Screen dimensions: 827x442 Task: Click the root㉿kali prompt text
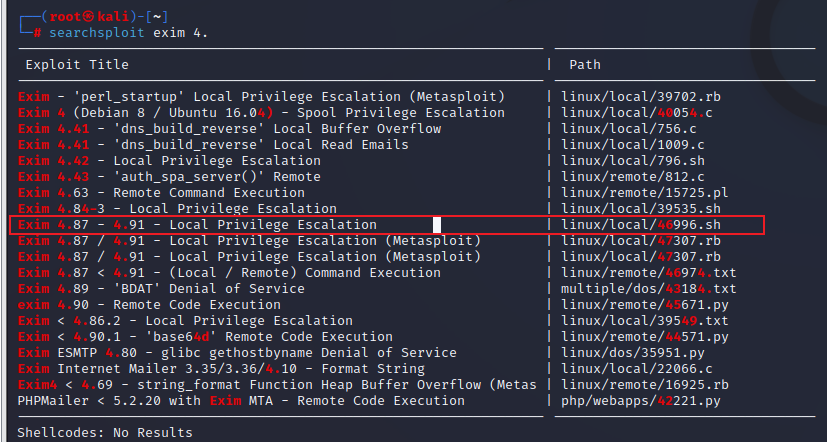pyautogui.click(x=89, y=17)
